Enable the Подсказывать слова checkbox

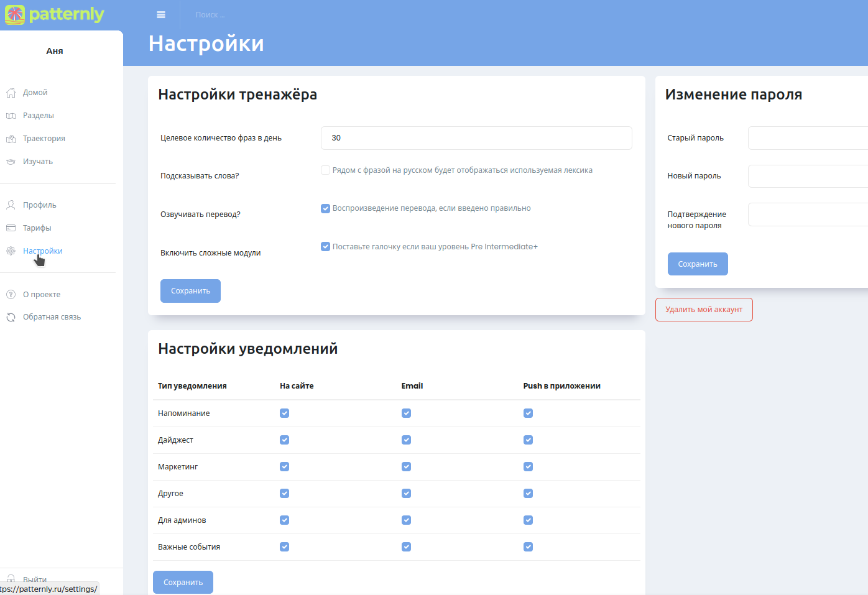point(325,170)
